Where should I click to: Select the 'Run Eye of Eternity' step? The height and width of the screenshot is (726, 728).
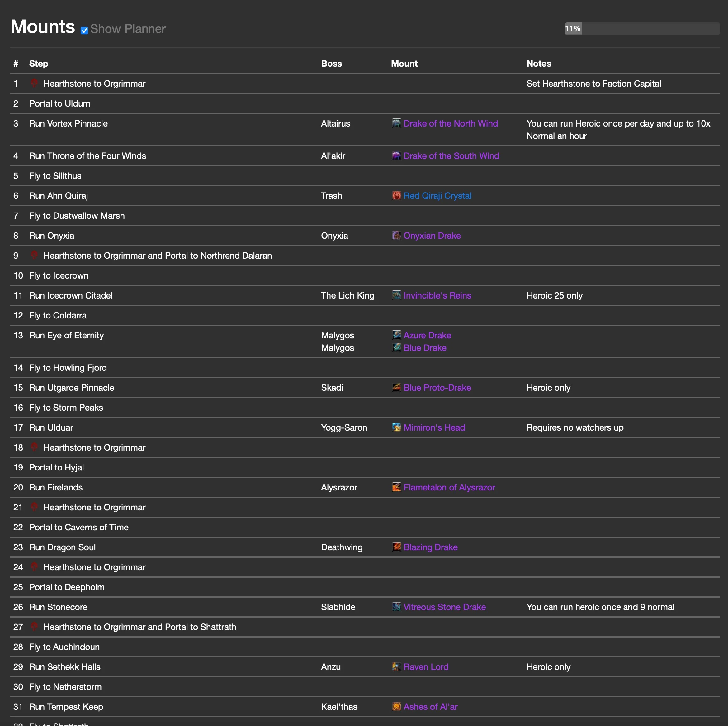(x=66, y=335)
